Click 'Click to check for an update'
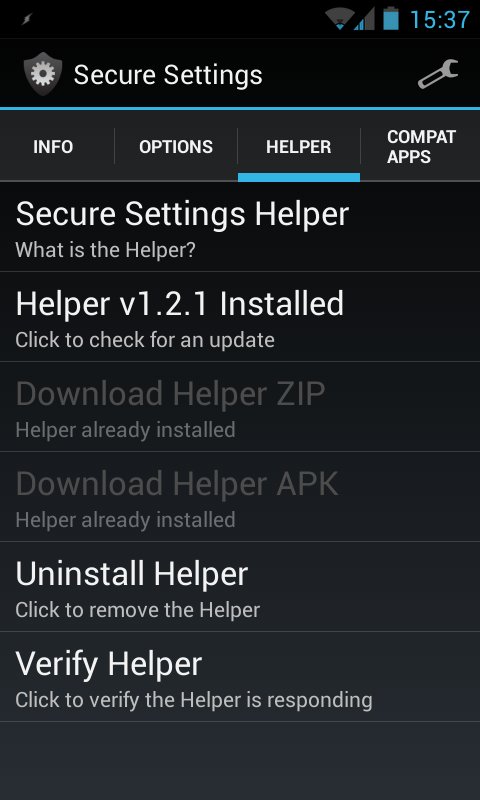Viewport: 480px width, 800px height. click(145, 340)
